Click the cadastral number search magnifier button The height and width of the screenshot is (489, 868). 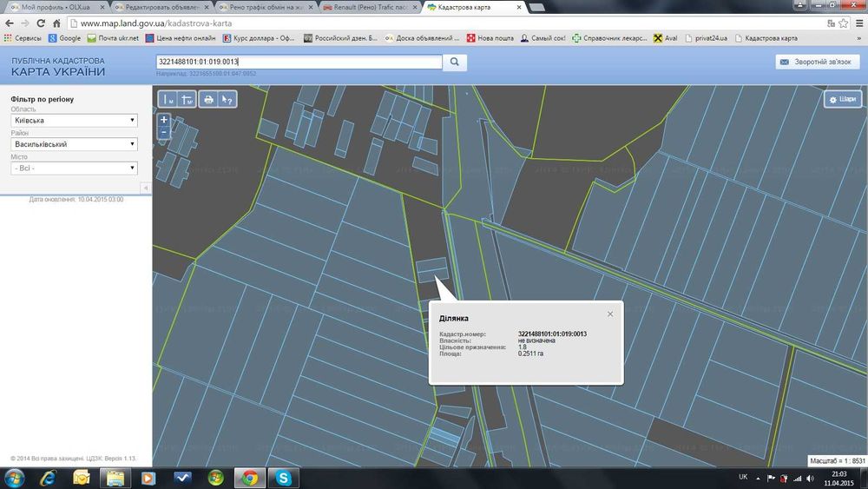pyautogui.click(x=455, y=62)
